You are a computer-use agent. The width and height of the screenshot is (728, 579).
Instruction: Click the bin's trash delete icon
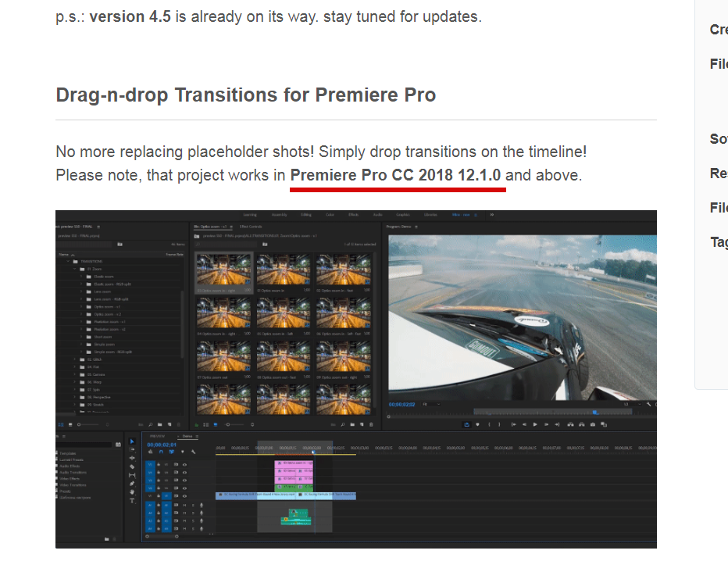371,424
